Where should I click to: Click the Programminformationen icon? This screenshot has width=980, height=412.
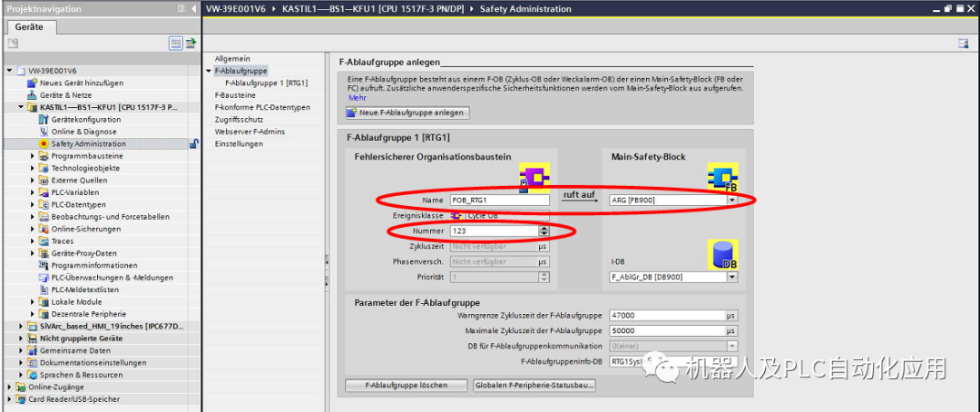[44, 265]
